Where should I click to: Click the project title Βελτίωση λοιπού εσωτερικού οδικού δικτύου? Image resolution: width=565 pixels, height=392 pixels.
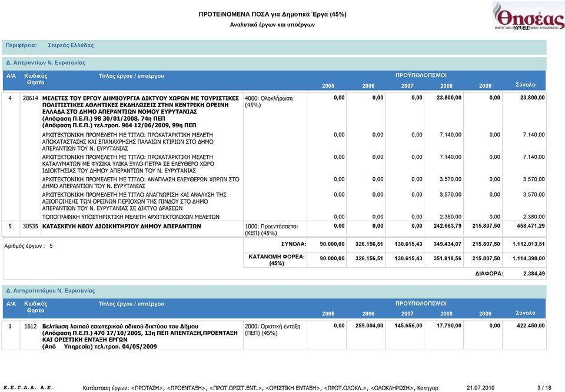coord(120,326)
